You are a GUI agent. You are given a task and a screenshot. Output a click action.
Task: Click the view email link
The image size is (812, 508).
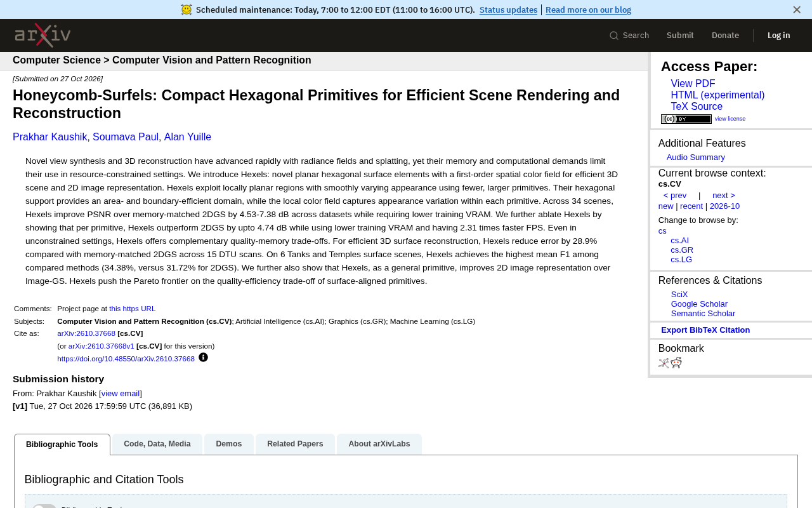tap(121, 394)
